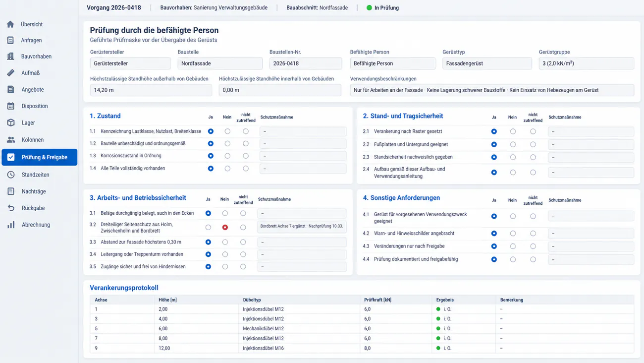644x363 pixels.
Task: Click Bauabschnitt: Nordfassade in header
Action: click(x=317, y=8)
